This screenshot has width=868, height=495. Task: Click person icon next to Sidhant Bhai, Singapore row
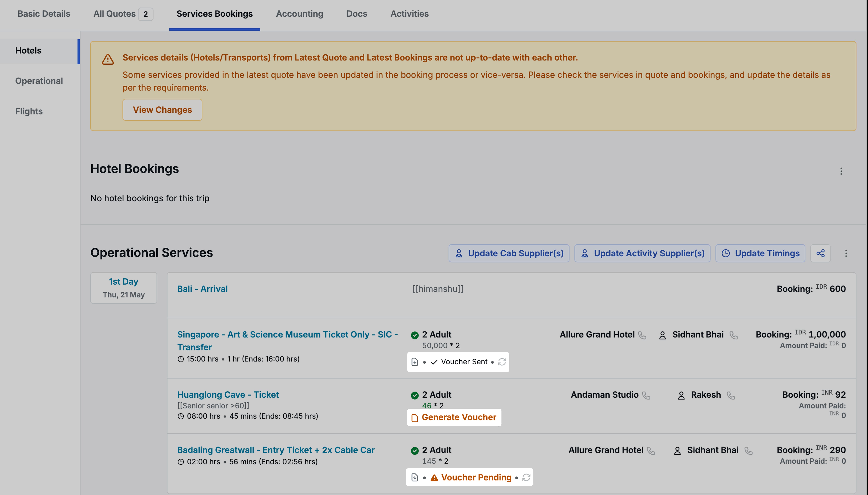(x=662, y=335)
